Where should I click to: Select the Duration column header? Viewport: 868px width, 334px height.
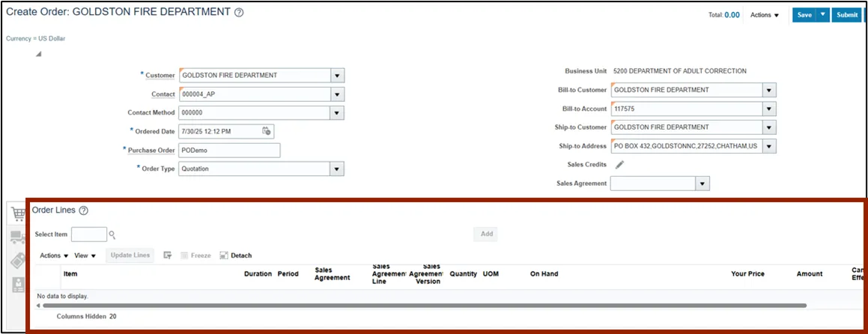tap(258, 273)
